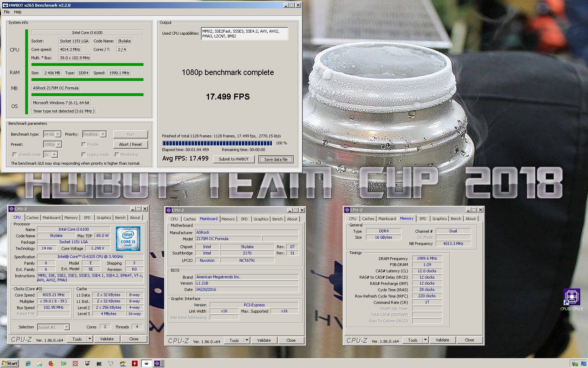The height and width of the screenshot is (368, 588).
Task: Click the red atom-shaped taskbar icon
Action: [75, 363]
